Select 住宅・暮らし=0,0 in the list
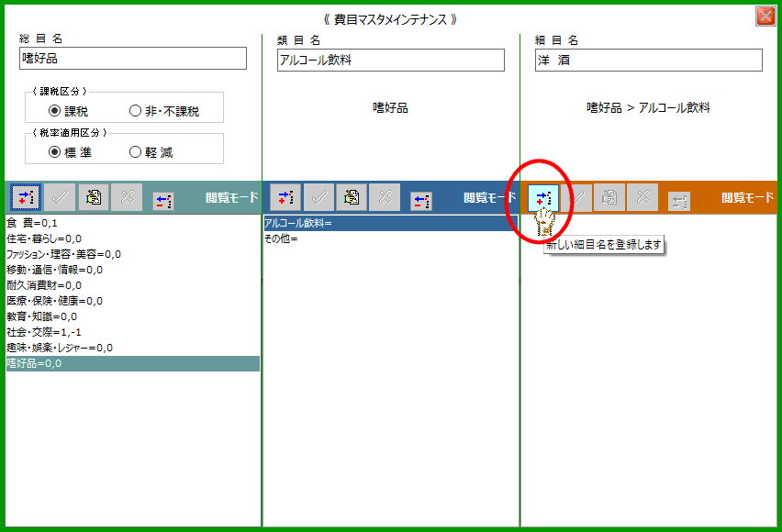The image size is (782, 532). [133, 238]
